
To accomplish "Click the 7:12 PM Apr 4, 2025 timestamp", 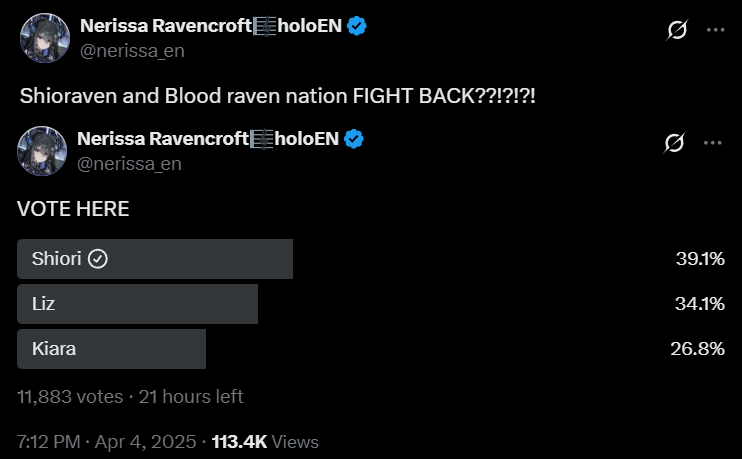I will coord(105,441).
